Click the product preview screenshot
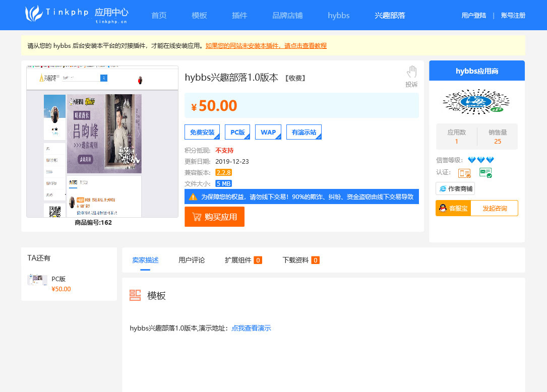Screen dimensions: 547x392 click(102, 141)
